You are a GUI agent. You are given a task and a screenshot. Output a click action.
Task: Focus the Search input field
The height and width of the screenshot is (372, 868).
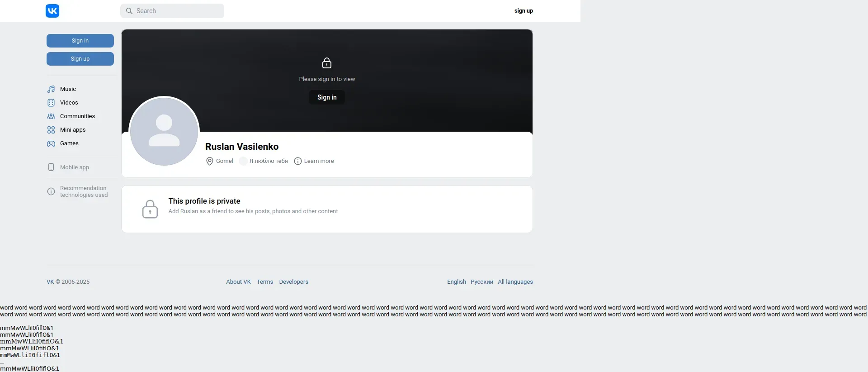(172, 11)
